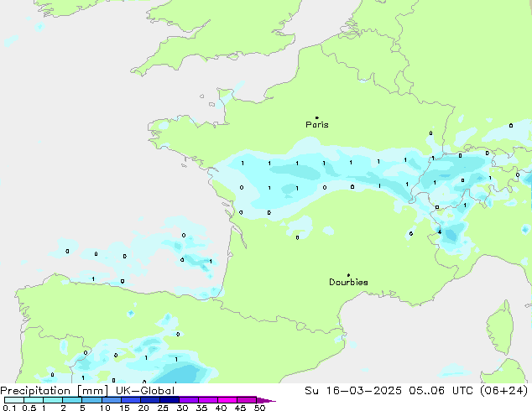Screen dimensions: 532x411
Task: Click the legend label 50
Action: point(260,408)
